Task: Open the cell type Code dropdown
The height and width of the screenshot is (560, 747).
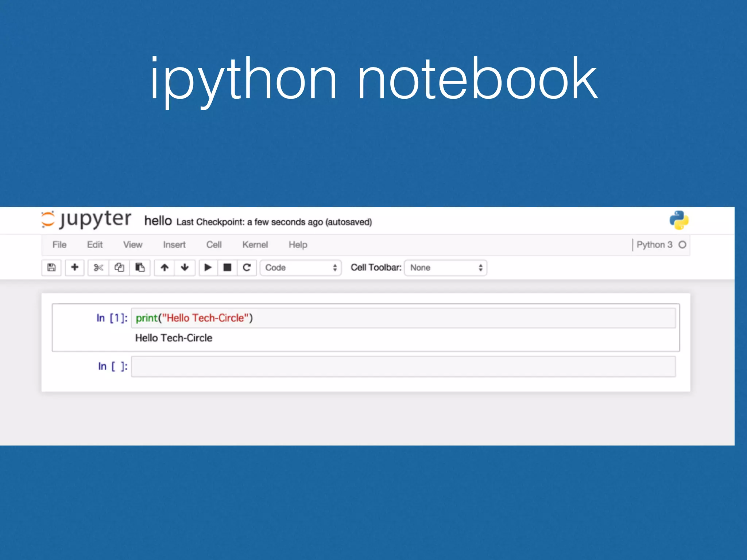Action: (x=301, y=268)
